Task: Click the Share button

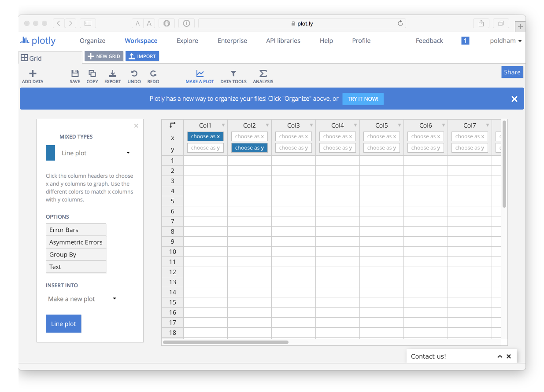Action: tap(512, 72)
